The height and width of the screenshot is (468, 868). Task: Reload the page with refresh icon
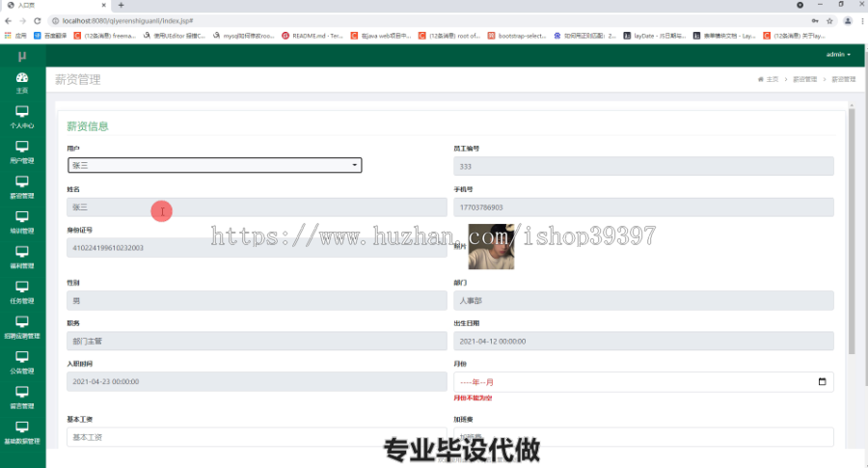pyautogui.click(x=37, y=21)
